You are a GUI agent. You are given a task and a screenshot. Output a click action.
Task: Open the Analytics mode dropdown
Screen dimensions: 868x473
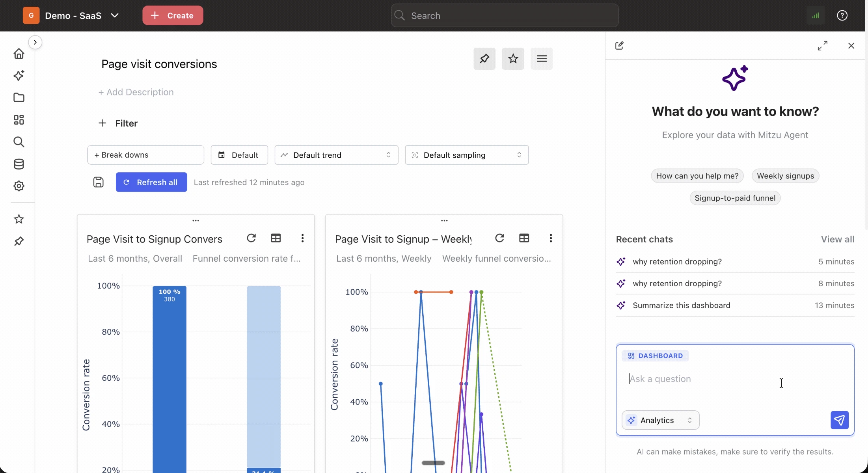point(661,420)
